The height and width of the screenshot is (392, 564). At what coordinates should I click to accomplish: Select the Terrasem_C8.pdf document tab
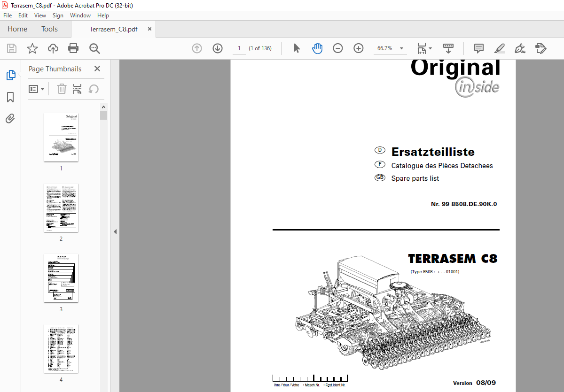tap(114, 29)
